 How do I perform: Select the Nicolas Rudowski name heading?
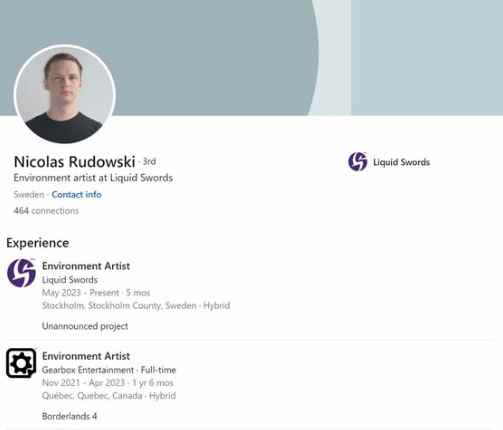(74, 162)
